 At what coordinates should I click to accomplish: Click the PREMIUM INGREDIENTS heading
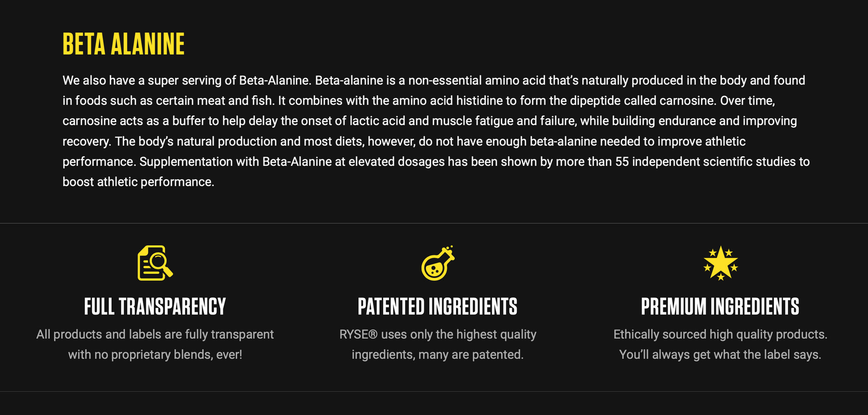tap(720, 306)
